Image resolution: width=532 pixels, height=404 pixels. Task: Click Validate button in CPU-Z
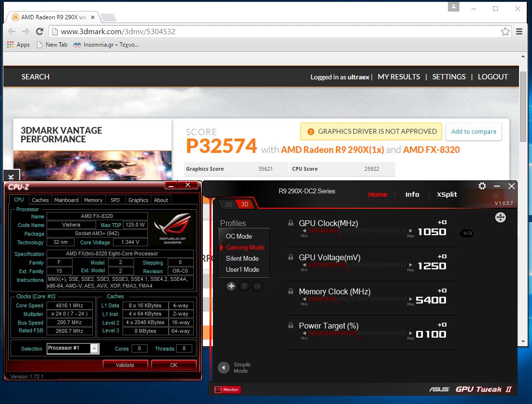[x=125, y=365]
